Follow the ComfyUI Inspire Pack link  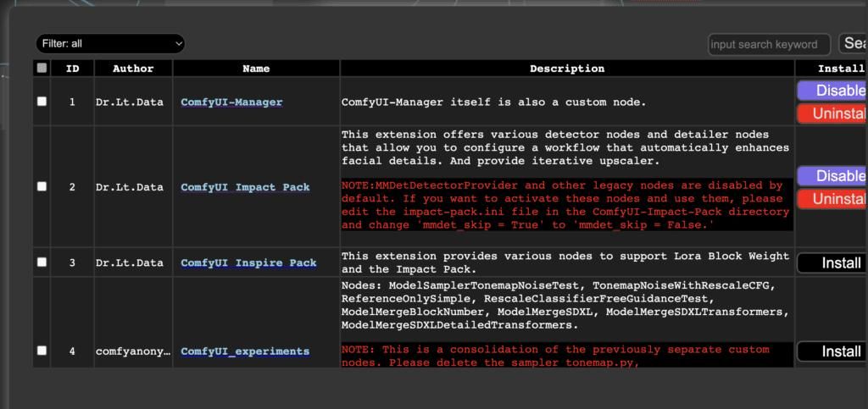pos(248,263)
